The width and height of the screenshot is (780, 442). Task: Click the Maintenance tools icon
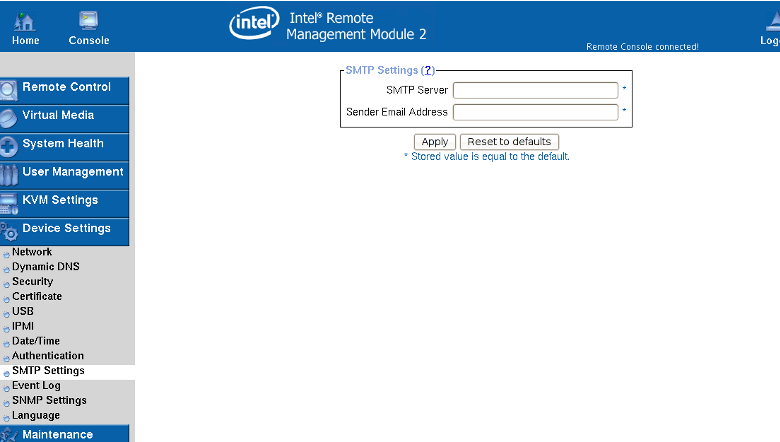point(8,435)
